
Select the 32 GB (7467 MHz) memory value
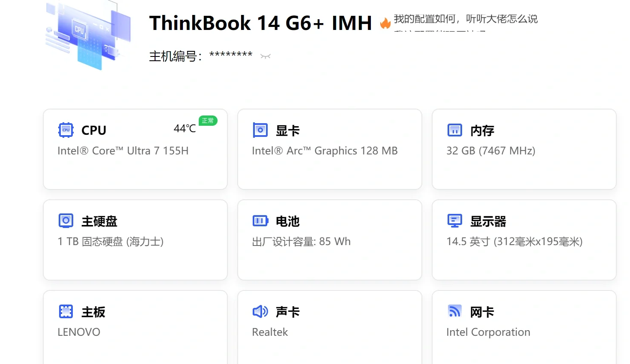[x=491, y=151]
